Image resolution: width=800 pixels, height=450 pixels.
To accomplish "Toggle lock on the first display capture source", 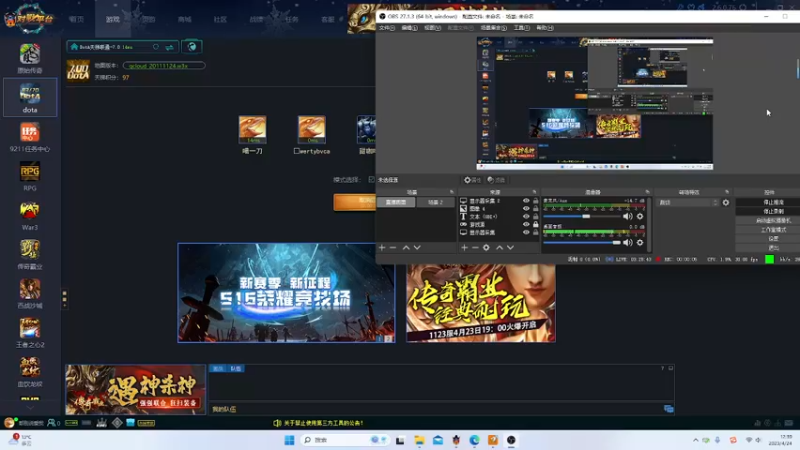I will pyautogui.click(x=535, y=201).
